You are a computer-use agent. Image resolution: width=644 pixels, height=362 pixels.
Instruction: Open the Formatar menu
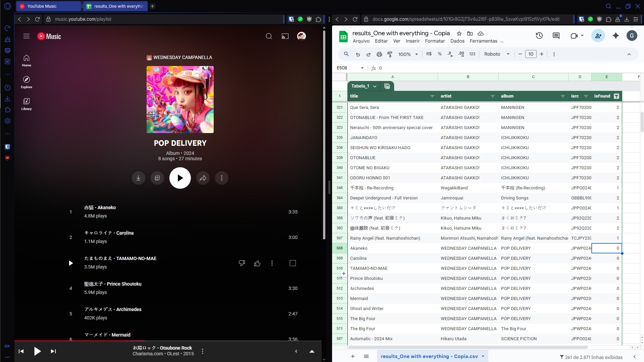pyautogui.click(x=435, y=41)
